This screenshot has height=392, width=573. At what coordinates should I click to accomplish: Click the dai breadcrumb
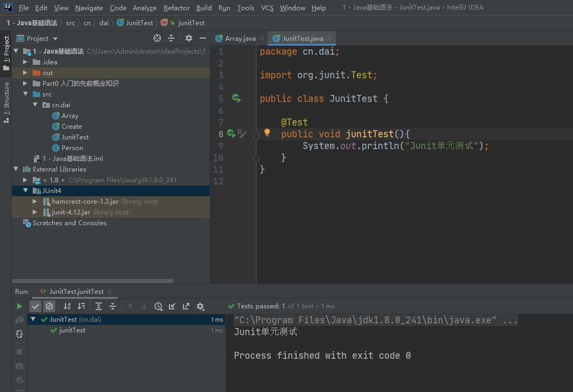(x=104, y=23)
